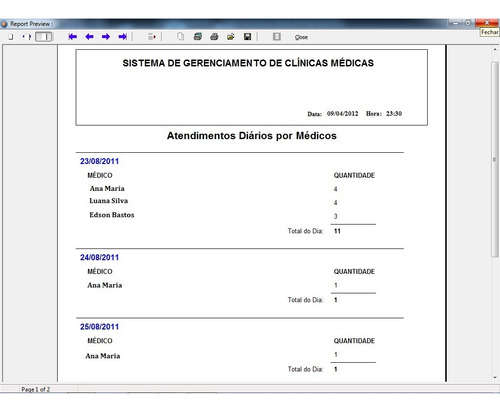This screenshot has height=412, width=500.
Task: Select the 100% zoom view icon
Action: coord(27,37)
